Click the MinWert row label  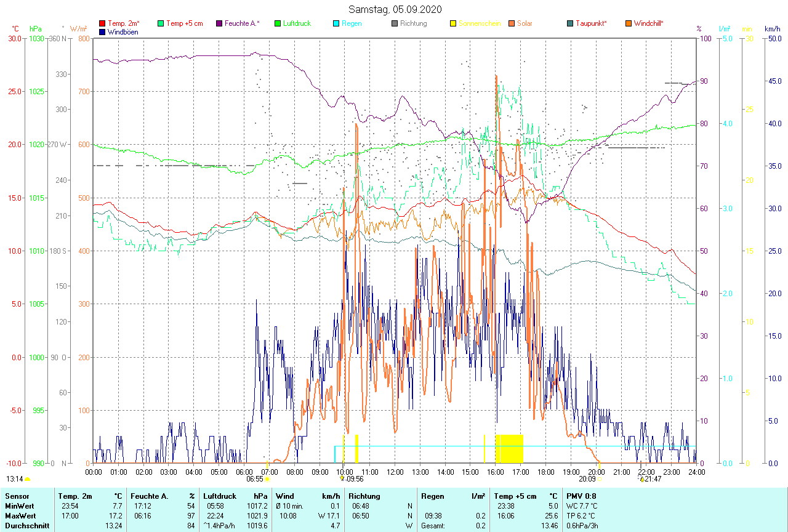click(20, 506)
